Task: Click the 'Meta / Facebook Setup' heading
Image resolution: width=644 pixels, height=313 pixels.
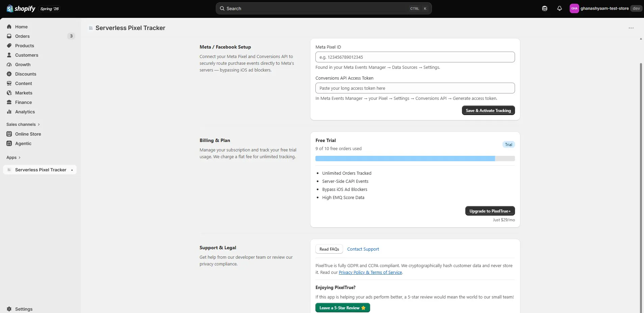Action: (x=225, y=47)
